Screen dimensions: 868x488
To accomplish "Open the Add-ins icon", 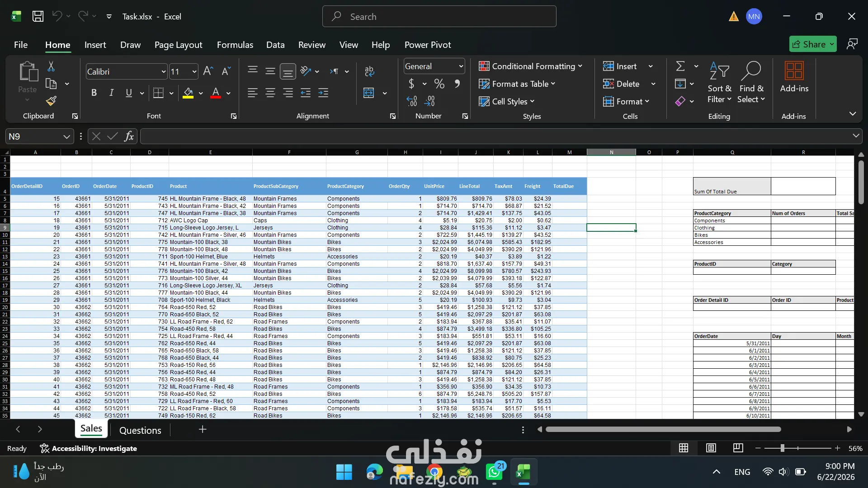I will click(x=794, y=71).
